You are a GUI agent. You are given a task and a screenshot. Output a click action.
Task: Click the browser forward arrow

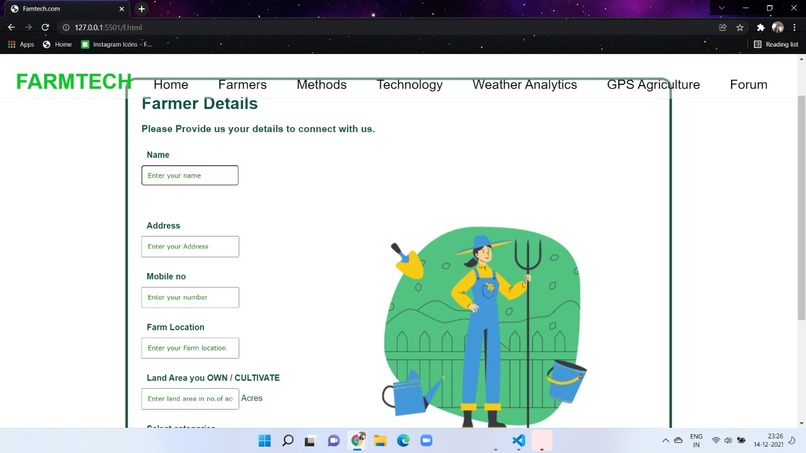28,27
